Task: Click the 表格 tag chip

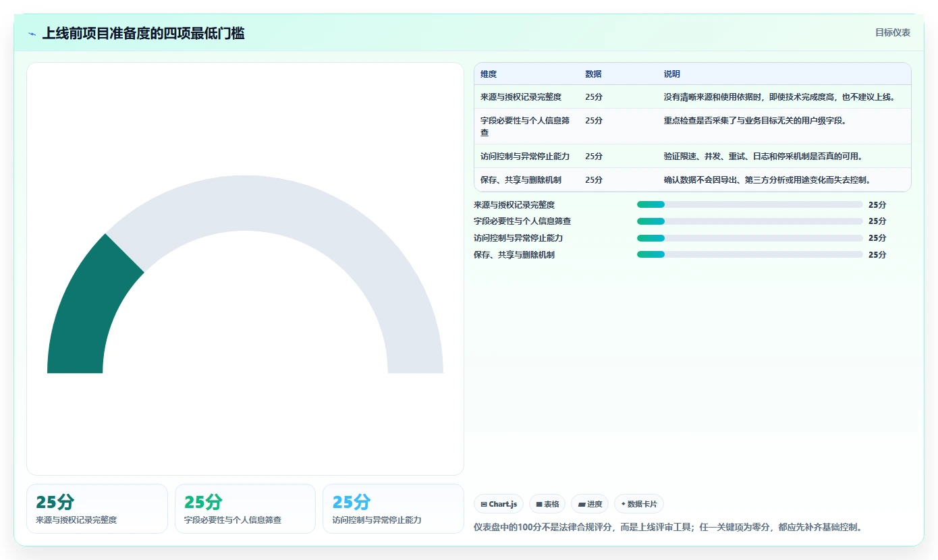Action: click(x=547, y=504)
